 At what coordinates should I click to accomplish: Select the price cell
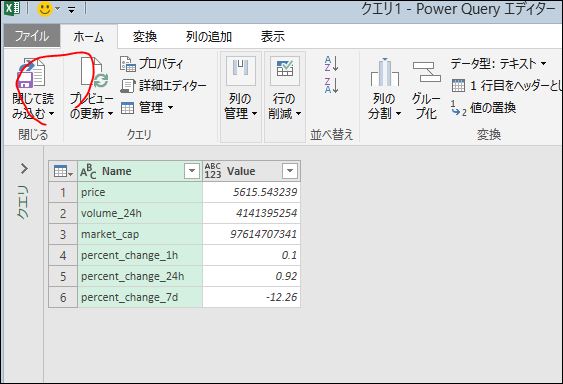click(140, 192)
